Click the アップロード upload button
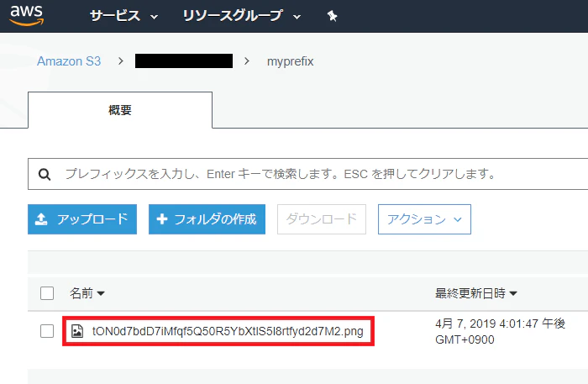Viewport: 588px width, 384px height. (82, 219)
